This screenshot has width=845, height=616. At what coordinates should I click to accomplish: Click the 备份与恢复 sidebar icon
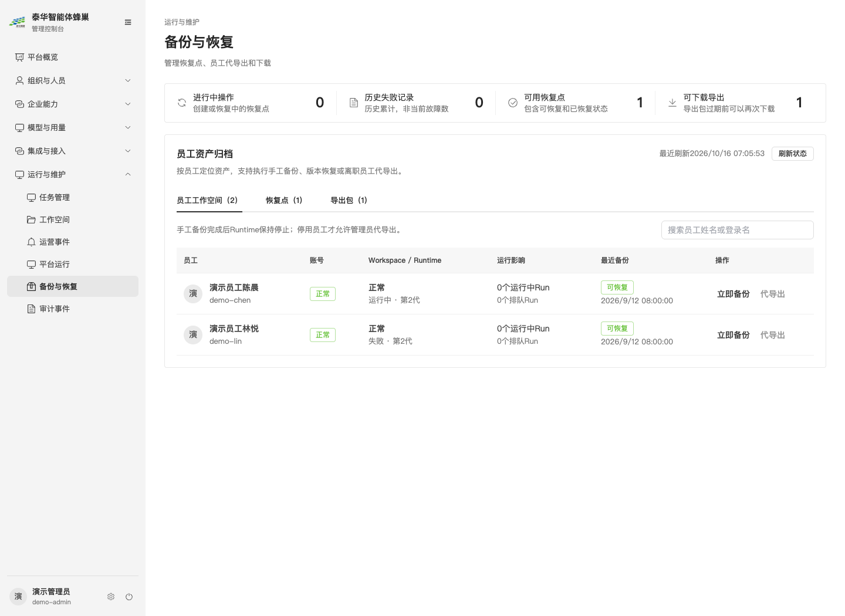31,286
